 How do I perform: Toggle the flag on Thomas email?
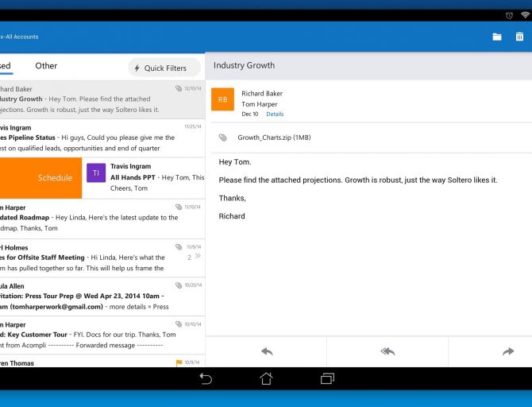click(179, 363)
